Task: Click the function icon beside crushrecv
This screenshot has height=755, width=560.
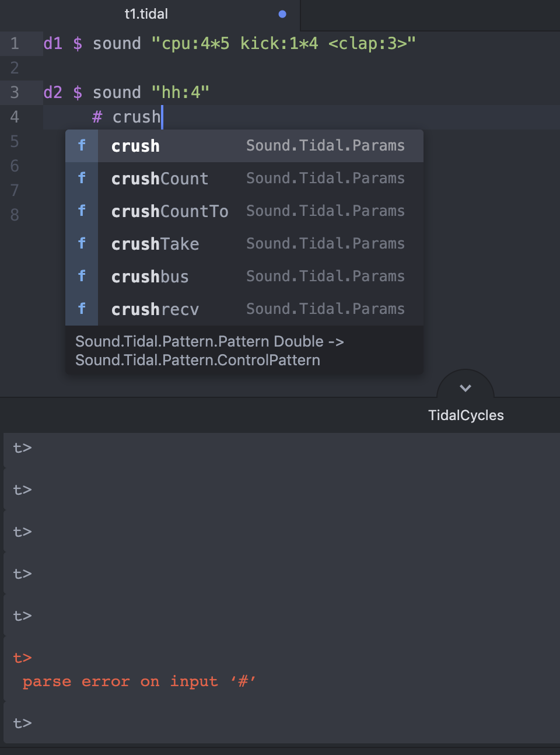Action: (82, 309)
